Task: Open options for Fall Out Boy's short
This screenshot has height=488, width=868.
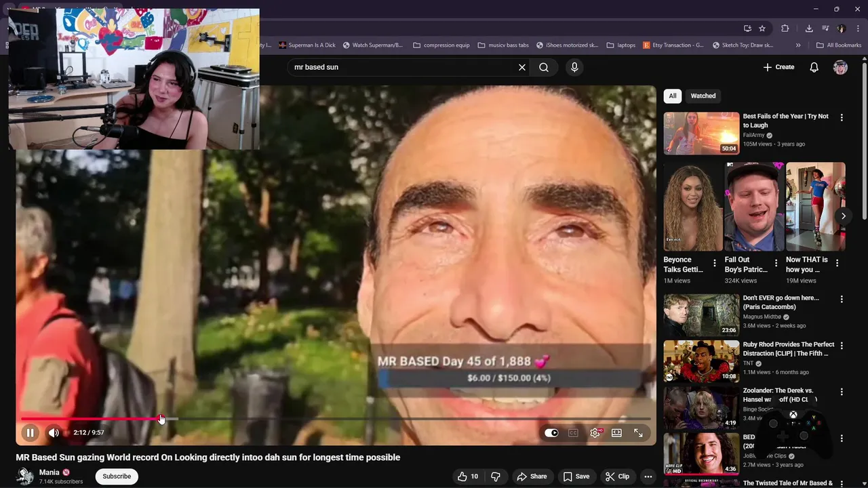Action: [x=776, y=263]
